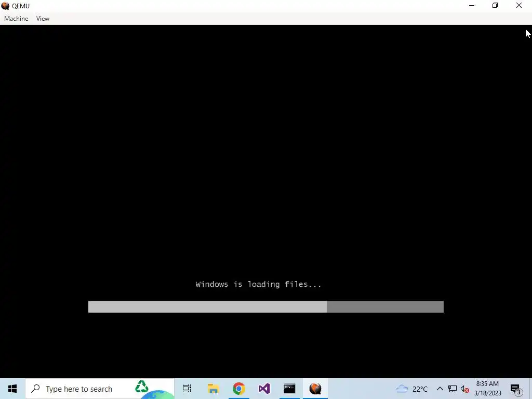Click the boot loading progress bar
Screen dimensions: 532x399
point(265,307)
